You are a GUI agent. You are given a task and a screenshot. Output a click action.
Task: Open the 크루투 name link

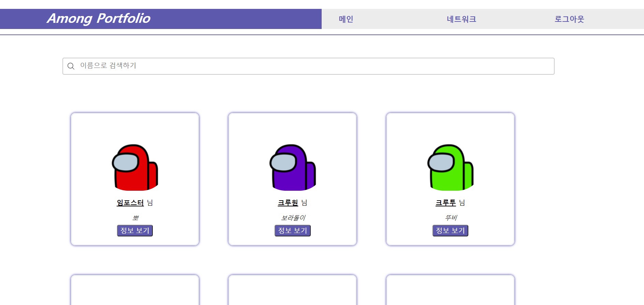(x=445, y=203)
